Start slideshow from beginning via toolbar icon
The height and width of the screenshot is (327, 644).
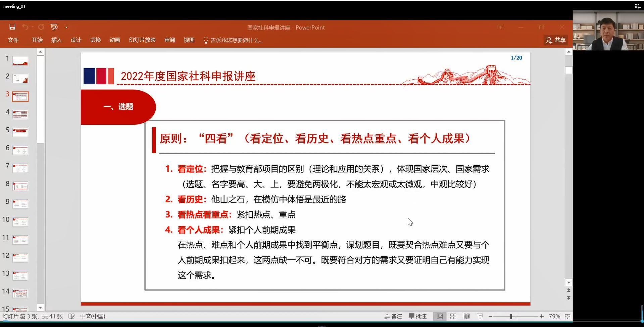pyautogui.click(x=54, y=27)
